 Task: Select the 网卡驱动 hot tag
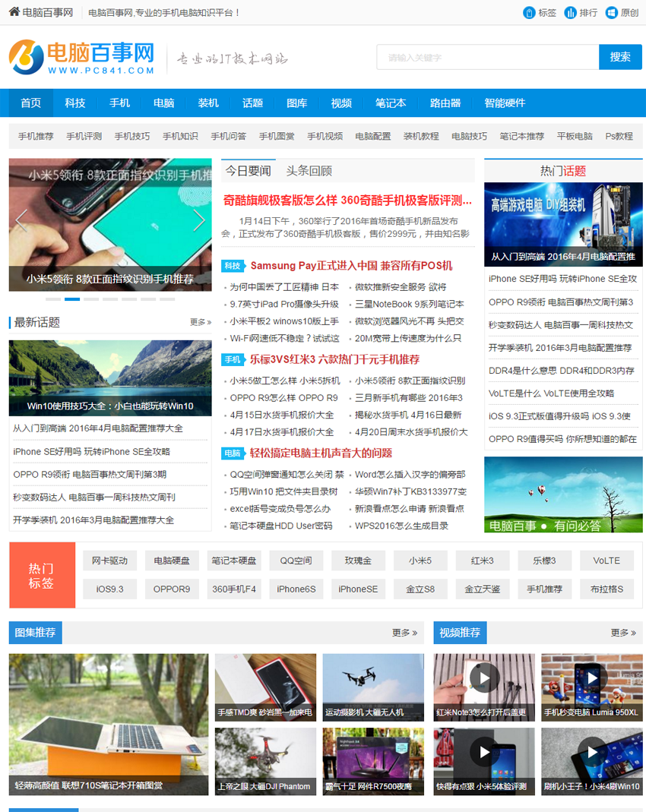[110, 561]
